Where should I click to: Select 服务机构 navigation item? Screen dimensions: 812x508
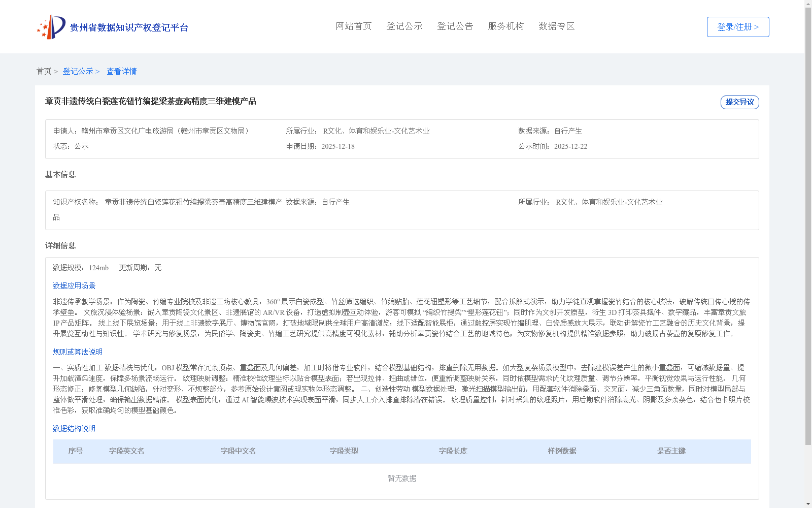pyautogui.click(x=506, y=26)
